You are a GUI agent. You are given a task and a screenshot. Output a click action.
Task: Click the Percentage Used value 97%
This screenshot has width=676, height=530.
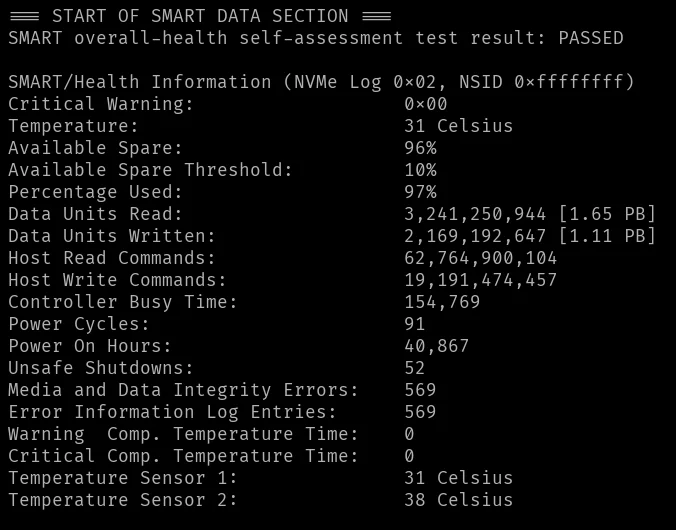click(x=420, y=192)
